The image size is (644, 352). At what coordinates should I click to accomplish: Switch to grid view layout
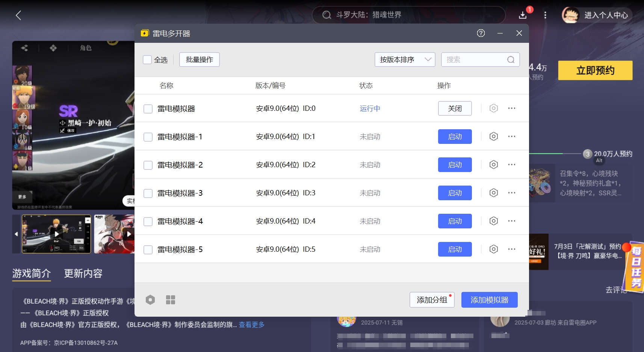coord(171,300)
